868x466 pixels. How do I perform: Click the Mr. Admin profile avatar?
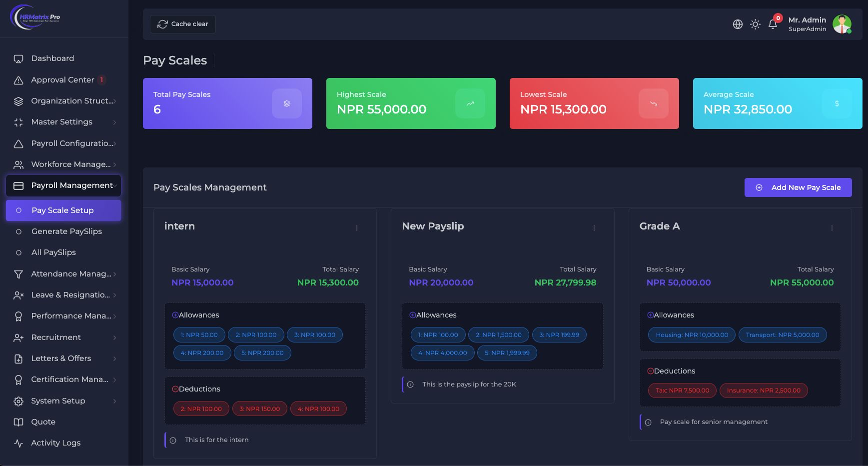(842, 24)
